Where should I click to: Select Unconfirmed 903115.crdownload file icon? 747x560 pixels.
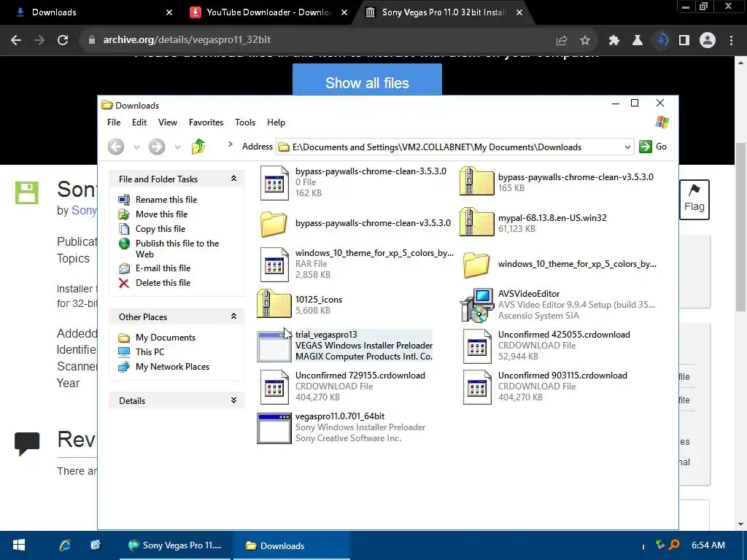477,387
